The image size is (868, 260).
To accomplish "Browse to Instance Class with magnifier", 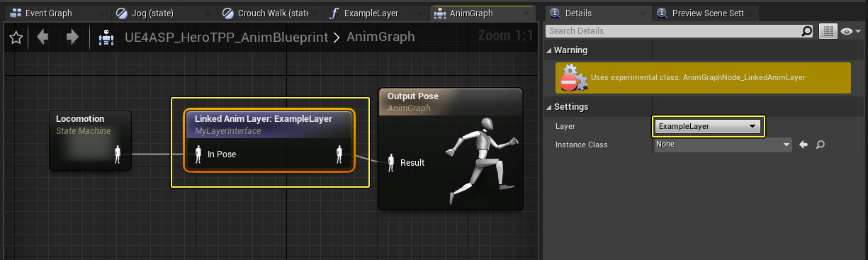I will click(820, 145).
